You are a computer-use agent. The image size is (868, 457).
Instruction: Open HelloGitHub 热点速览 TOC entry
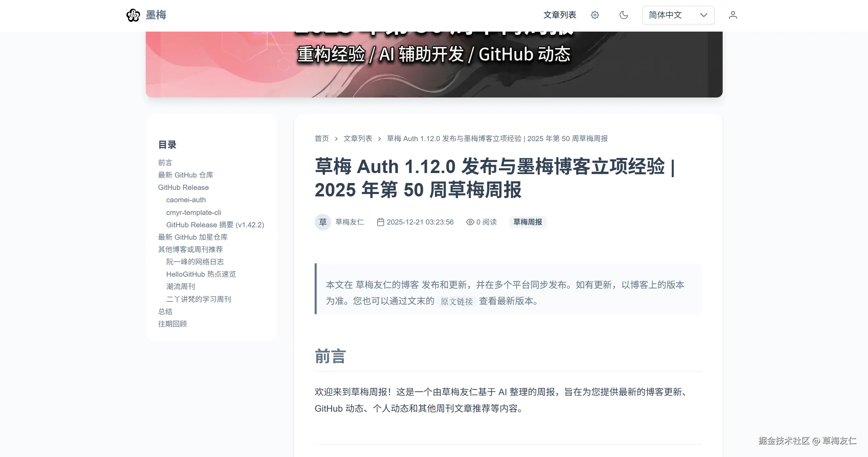pos(201,274)
